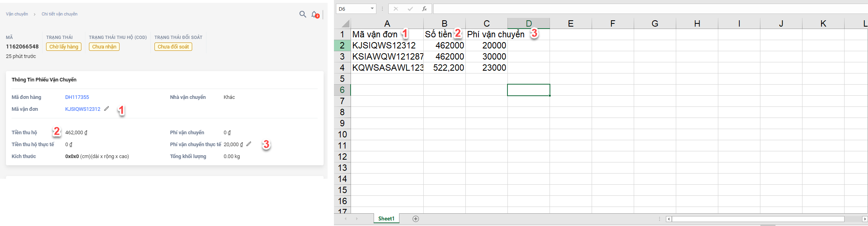Select row 2 header
The height and width of the screenshot is (226, 868).
tap(342, 46)
